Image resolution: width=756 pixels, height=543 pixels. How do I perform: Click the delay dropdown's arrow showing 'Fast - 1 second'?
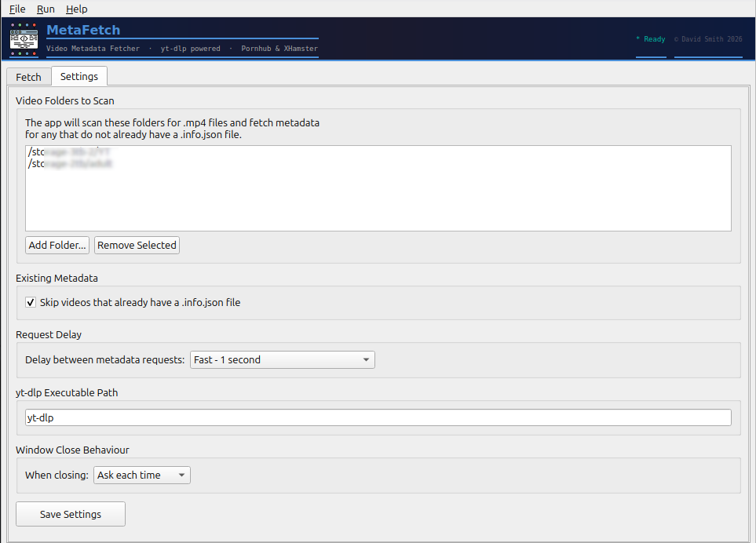click(366, 359)
